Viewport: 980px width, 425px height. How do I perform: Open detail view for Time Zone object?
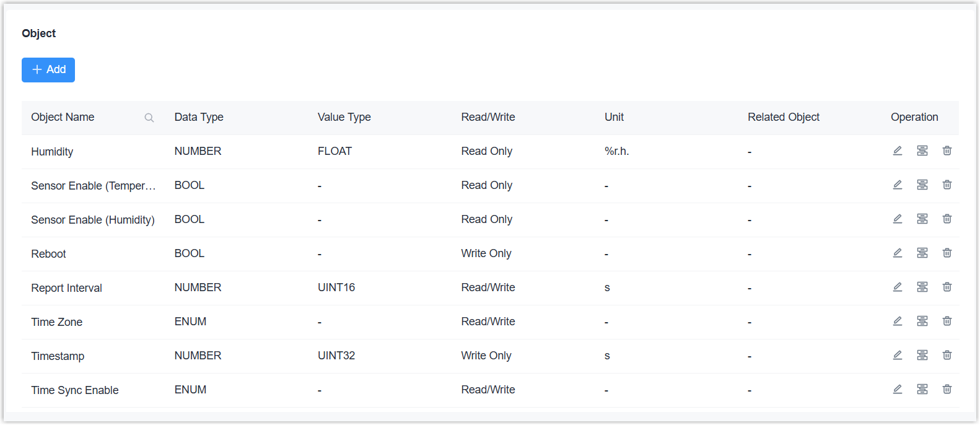[x=922, y=322]
